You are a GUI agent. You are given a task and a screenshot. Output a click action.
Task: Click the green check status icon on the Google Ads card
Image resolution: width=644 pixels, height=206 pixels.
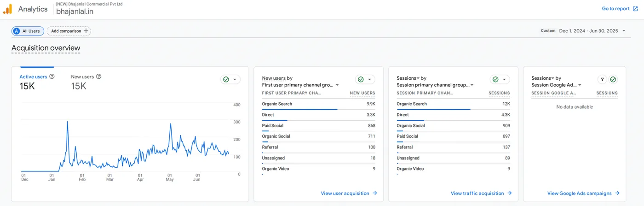[x=613, y=79]
